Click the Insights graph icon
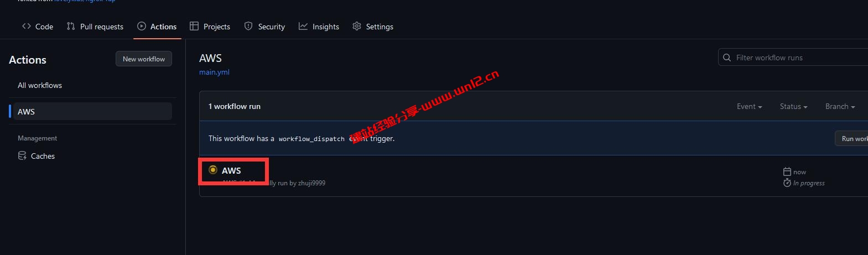Viewport: 868px width, 255px height. [303, 26]
